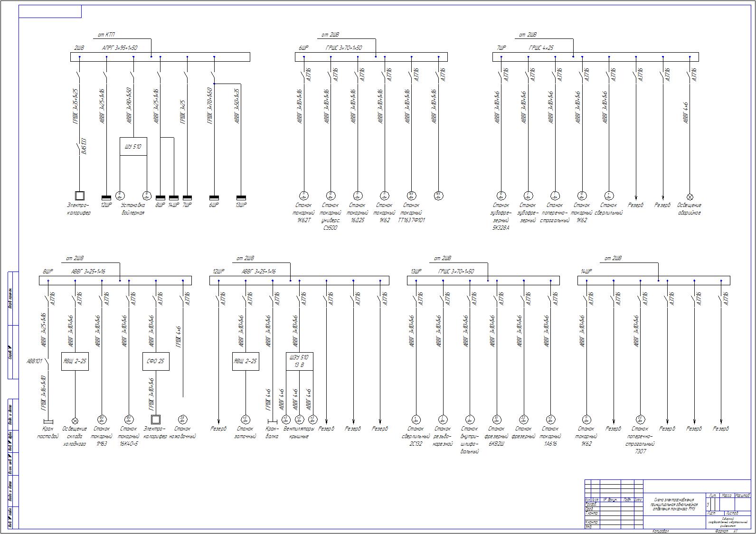The width and height of the screenshot is (756, 534).
Task: Click "Станок токарный 1А616" label
Action: (550, 436)
